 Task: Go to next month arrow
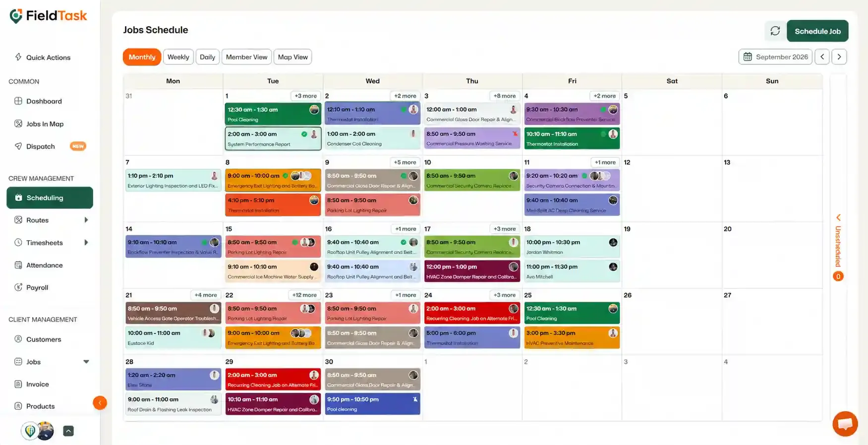[x=839, y=56]
